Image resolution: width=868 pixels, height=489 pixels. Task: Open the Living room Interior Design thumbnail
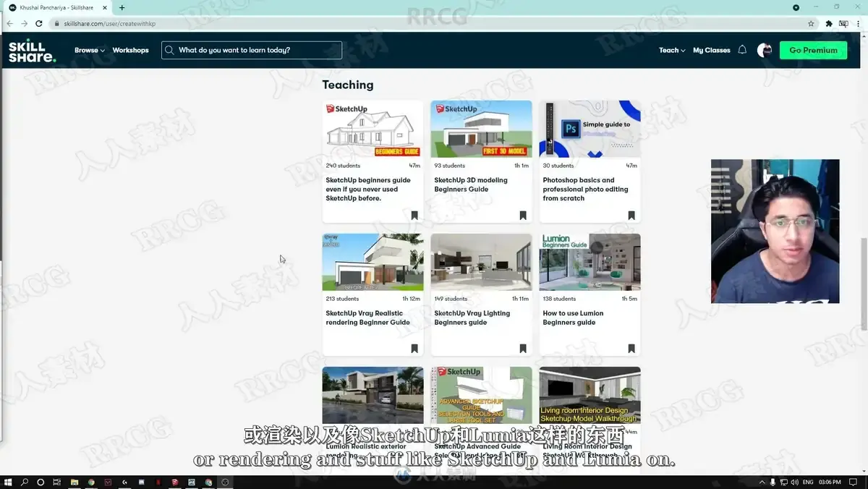point(590,395)
